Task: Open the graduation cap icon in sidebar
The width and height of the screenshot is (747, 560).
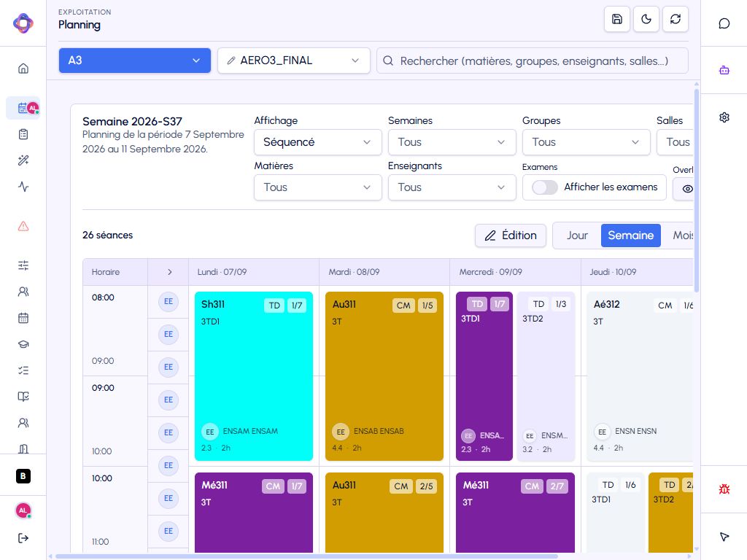Action: pyautogui.click(x=23, y=344)
